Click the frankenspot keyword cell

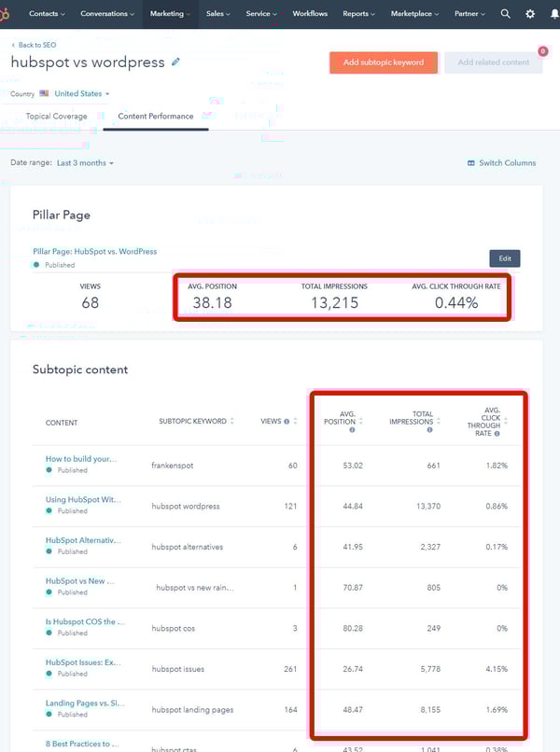pyautogui.click(x=173, y=466)
